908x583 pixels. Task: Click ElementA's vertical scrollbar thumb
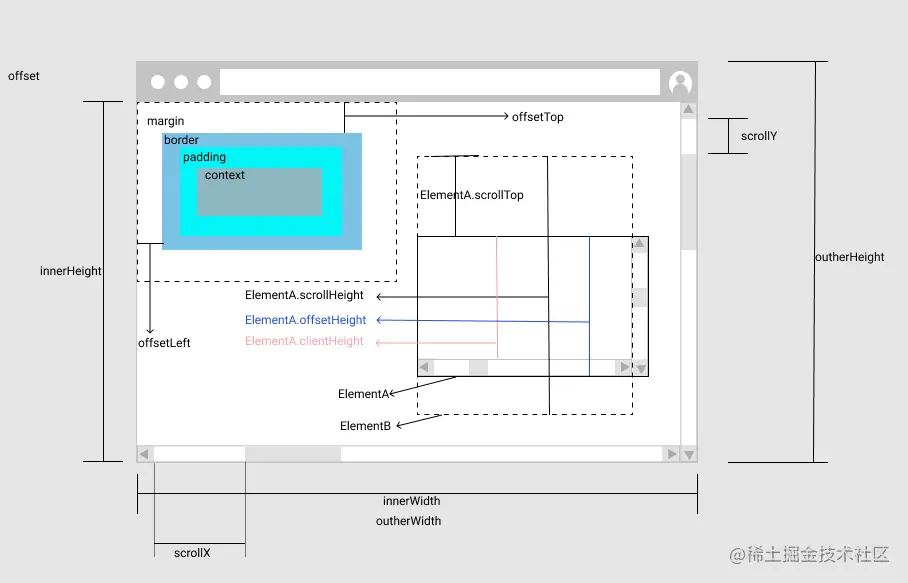click(640, 298)
